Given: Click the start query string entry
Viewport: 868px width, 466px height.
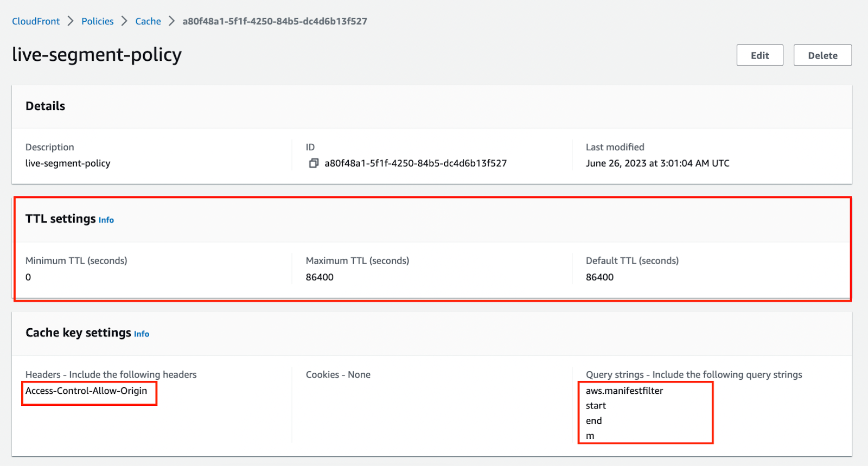Looking at the screenshot, I should pos(596,406).
